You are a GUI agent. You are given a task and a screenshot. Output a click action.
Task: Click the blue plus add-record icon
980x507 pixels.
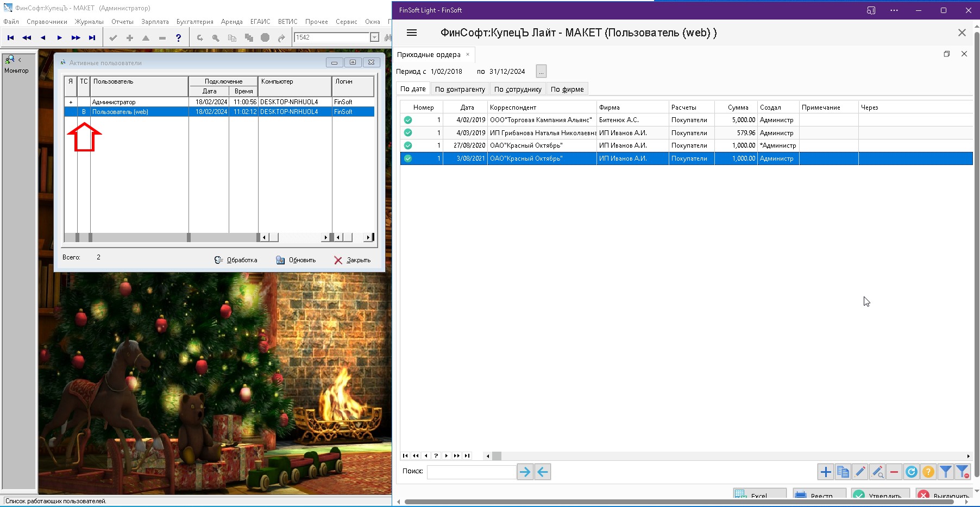point(825,472)
